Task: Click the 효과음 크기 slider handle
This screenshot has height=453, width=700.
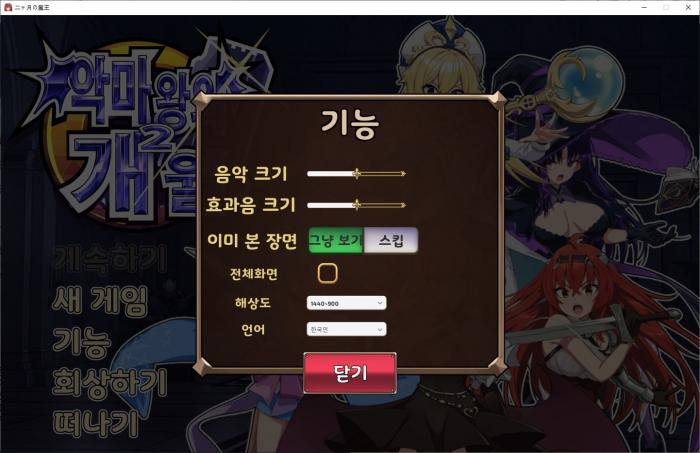Action: tap(356, 205)
